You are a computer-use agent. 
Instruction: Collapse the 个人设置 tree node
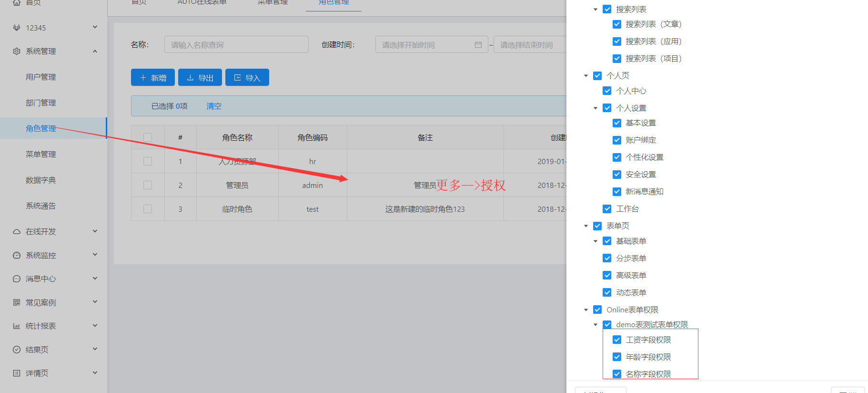point(595,108)
